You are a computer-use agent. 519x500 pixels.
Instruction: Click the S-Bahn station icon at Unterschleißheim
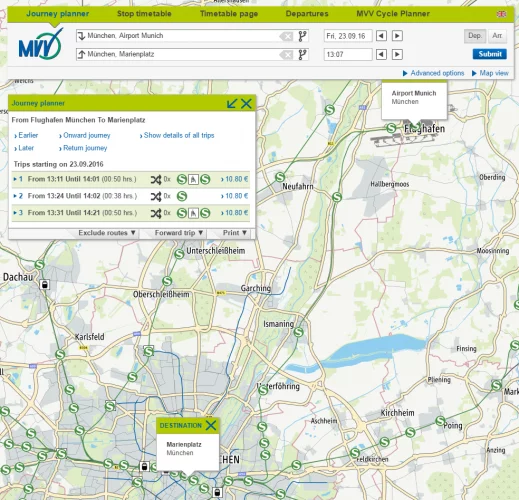point(179,254)
